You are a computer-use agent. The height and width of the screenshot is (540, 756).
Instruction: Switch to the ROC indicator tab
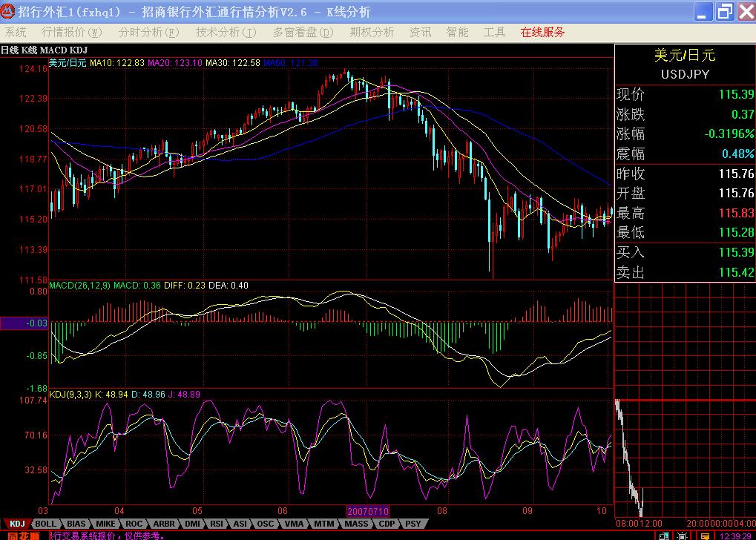[134, 524]
